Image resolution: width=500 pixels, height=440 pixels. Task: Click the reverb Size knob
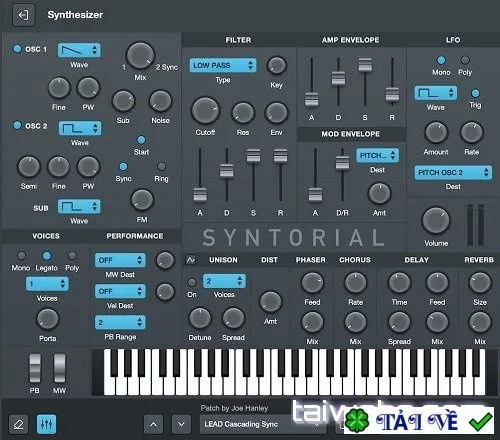click(x=480, y=283)
